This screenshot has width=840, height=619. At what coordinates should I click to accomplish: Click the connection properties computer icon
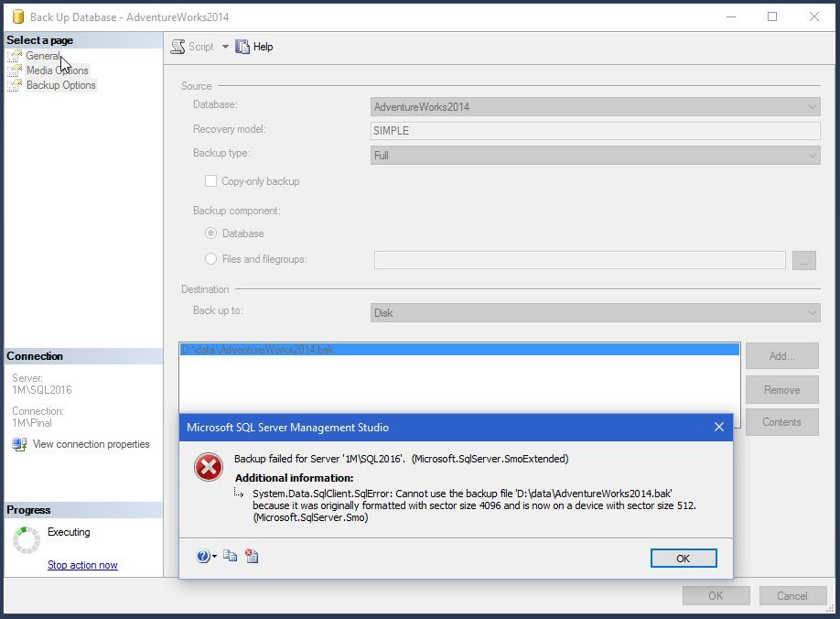pyautogui.click(x=19, y=444)
